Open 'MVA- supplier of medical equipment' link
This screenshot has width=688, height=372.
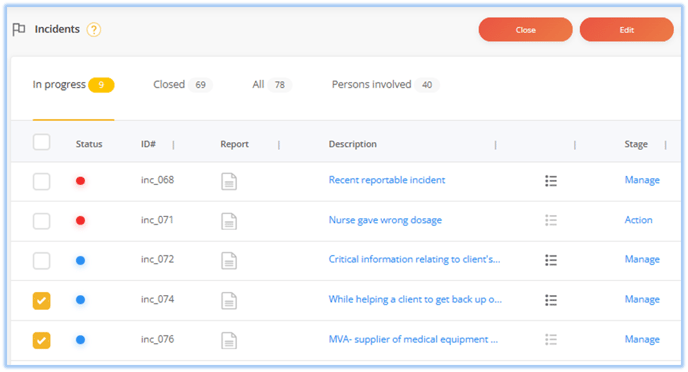[x=413, y=339]
